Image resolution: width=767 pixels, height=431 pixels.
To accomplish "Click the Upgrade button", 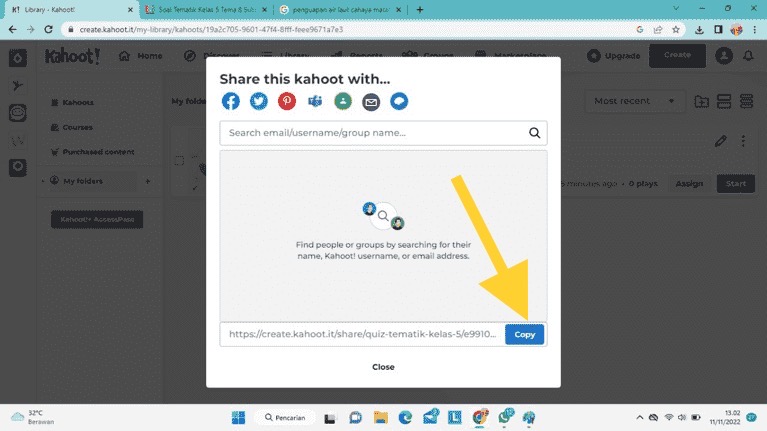I will tap(614, 56).
